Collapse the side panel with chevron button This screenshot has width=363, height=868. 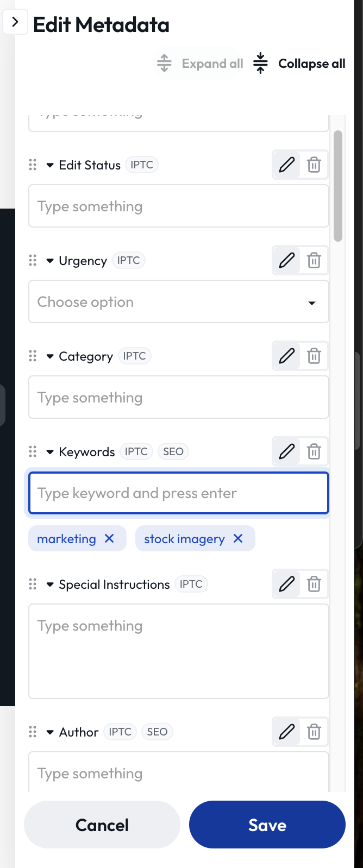tap(15, 22)
